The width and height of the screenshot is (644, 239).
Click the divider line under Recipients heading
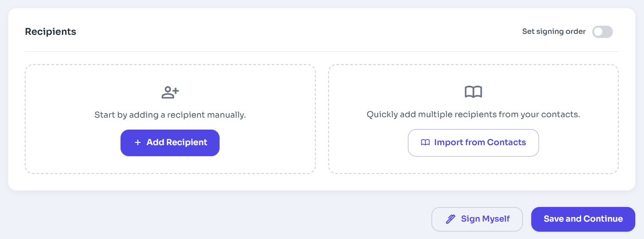[x=321, y=51]
